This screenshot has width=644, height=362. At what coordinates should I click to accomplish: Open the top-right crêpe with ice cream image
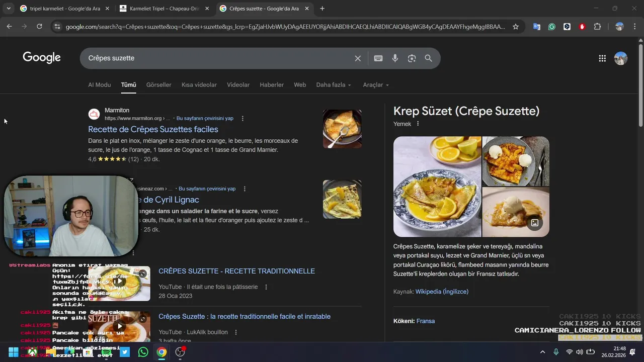tap(516, 161)
